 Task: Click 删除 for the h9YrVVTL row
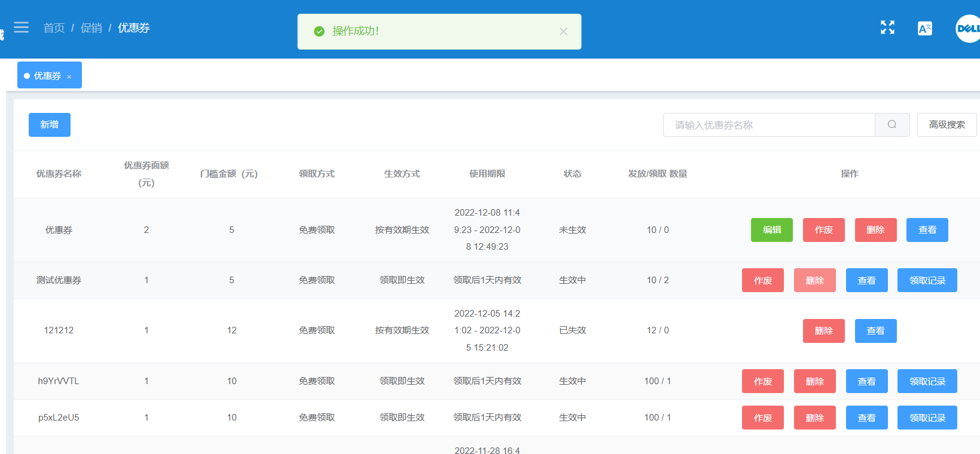pos(815,381)
